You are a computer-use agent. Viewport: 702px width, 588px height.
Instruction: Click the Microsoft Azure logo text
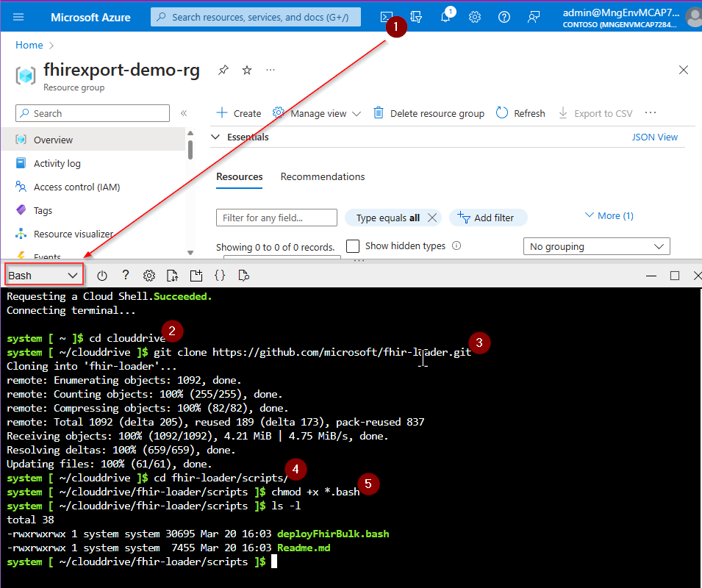tap(90, 18)
